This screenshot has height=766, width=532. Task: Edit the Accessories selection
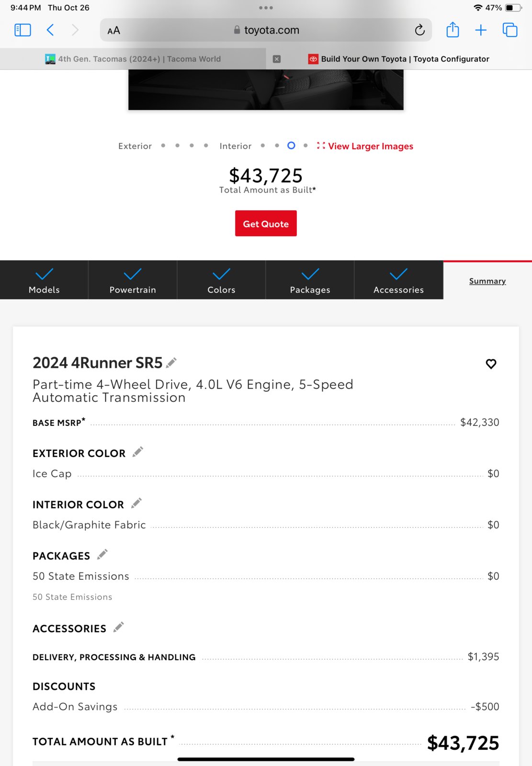[119, 627]
